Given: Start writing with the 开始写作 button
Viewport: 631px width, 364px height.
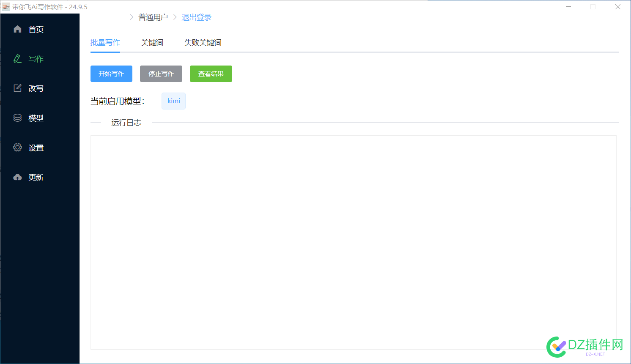Looking at the screenshot, I should point(111,74).
